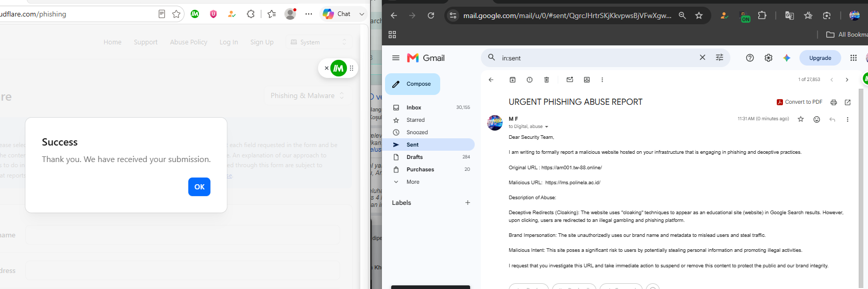This screenshot has height=289, width=868.
Task: Click the Gmail URL in Chrome address bar
Action: pos(567,15)
